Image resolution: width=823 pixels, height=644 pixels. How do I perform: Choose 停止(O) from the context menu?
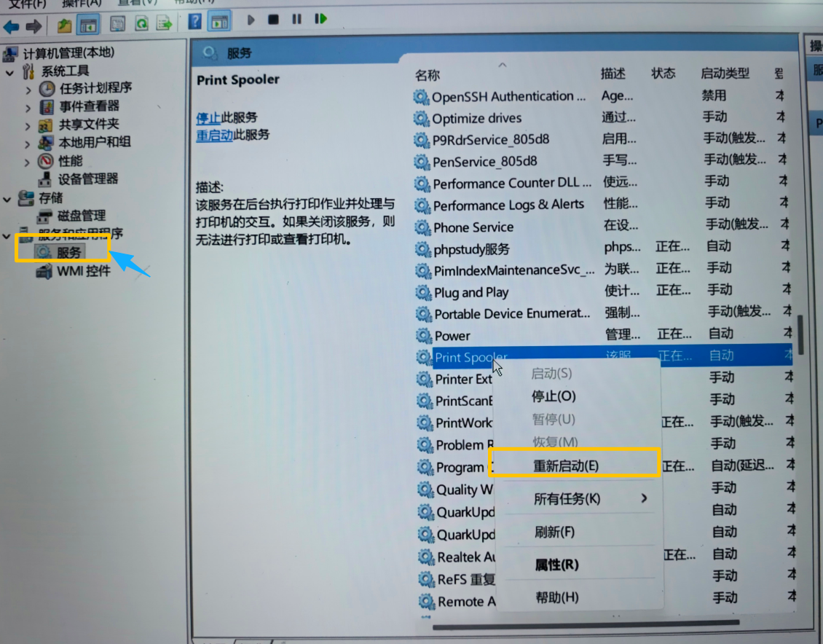[x=554, y=396]
